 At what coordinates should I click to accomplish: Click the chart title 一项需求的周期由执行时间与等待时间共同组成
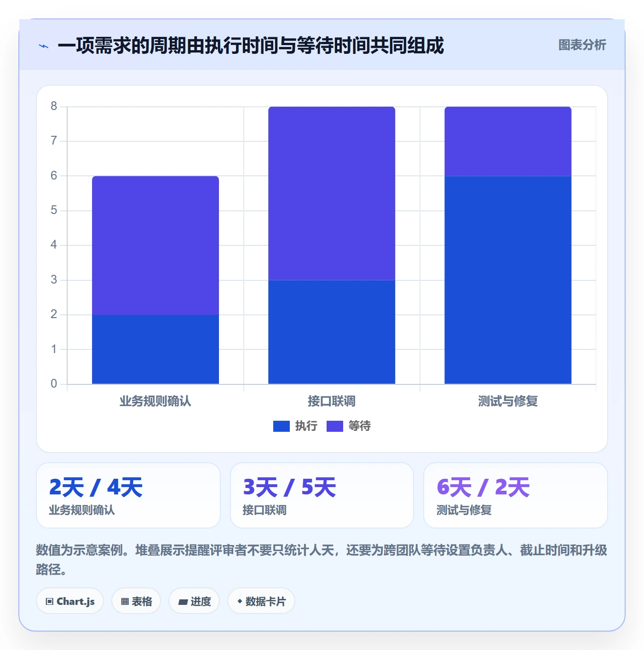point(251,46)
